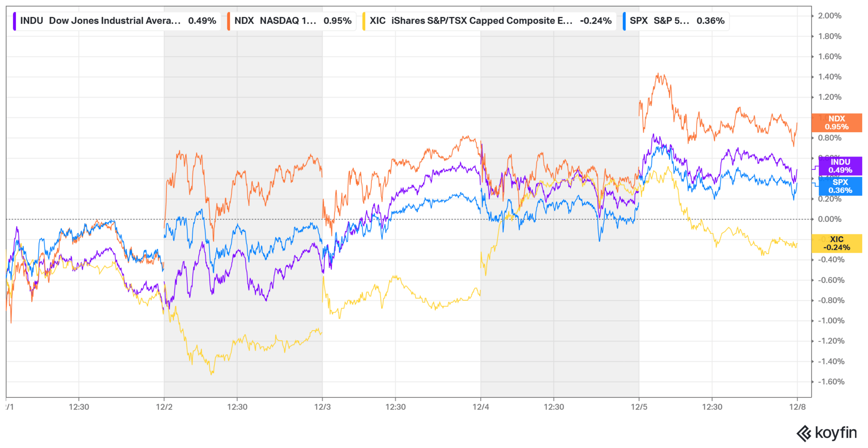The height and width of the screenshot is (448, 868).
Task: Click the 12/4 date on time axis
Action: click(481, 407)
